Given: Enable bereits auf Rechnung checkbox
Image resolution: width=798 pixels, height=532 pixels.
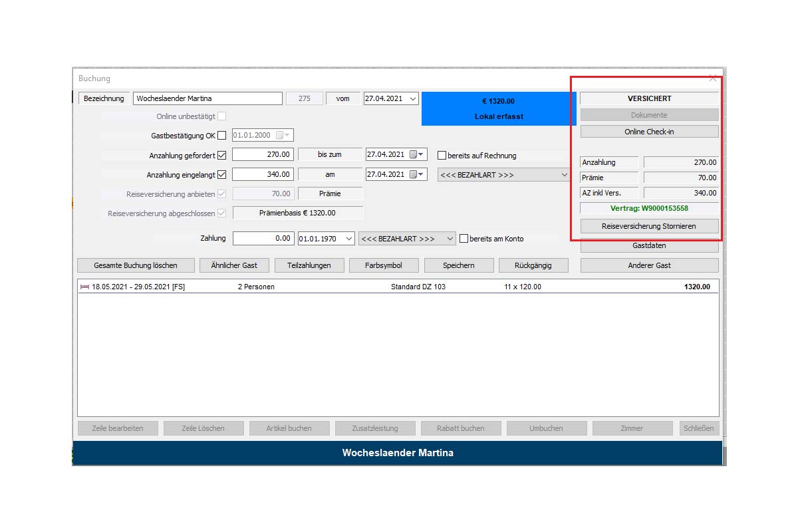Looking at the screenshot, I should (x=442, y=156).
